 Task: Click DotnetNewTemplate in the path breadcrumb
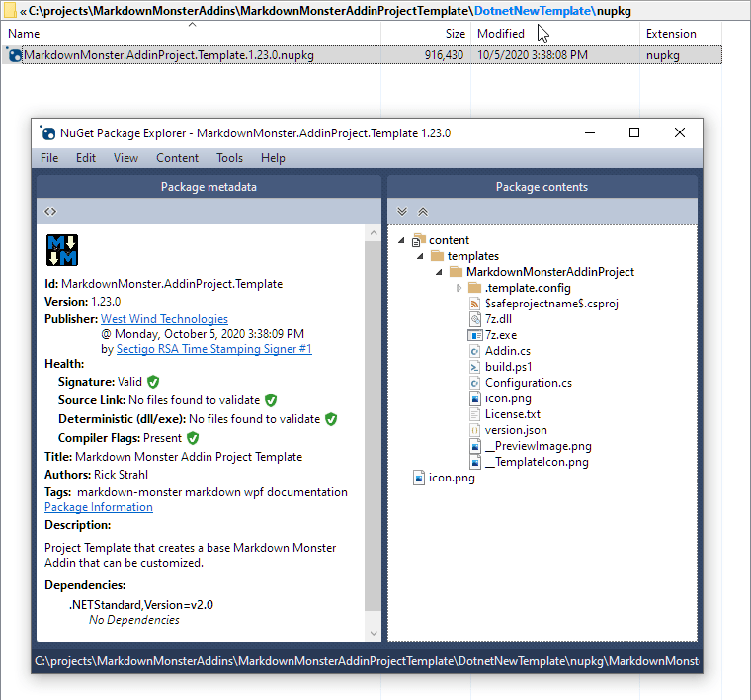click(x=535, y=11)
